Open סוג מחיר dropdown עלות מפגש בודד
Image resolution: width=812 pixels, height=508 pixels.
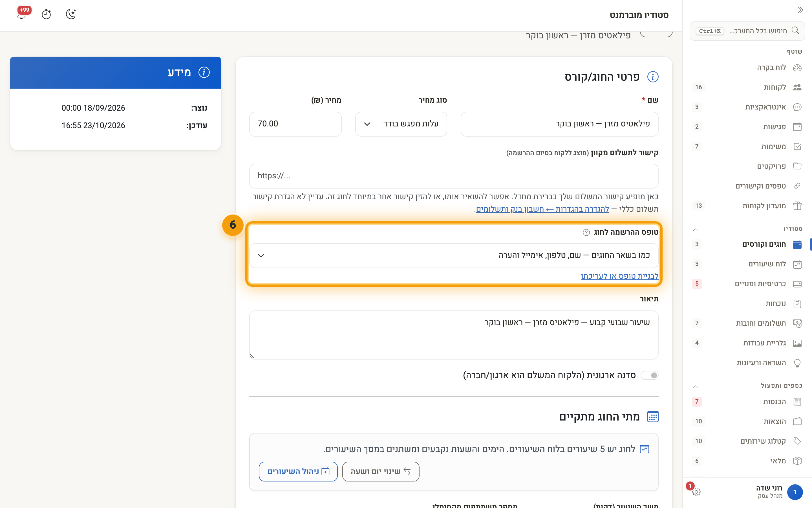pyautogui.click(x=401, y=124)
